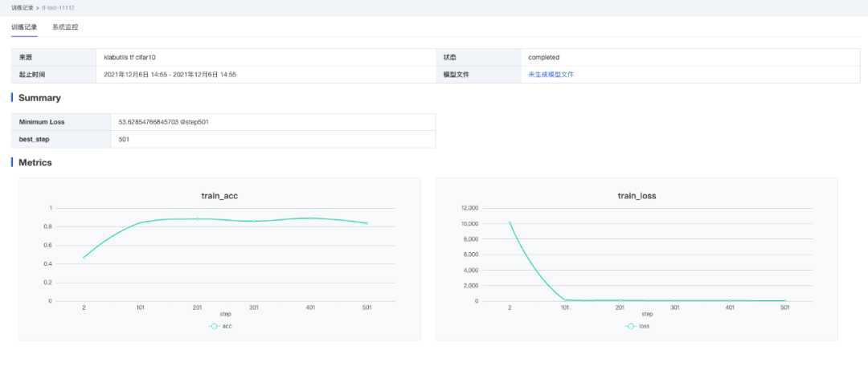Toggle the loss legend marker icon
Image resolution: width=868 pixels, height=387 pixels.
[x=631, y=326]
